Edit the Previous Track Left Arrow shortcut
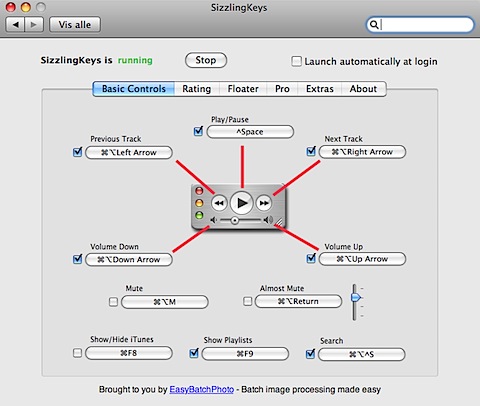The image size is (480, 406). (x=129, y=152)
